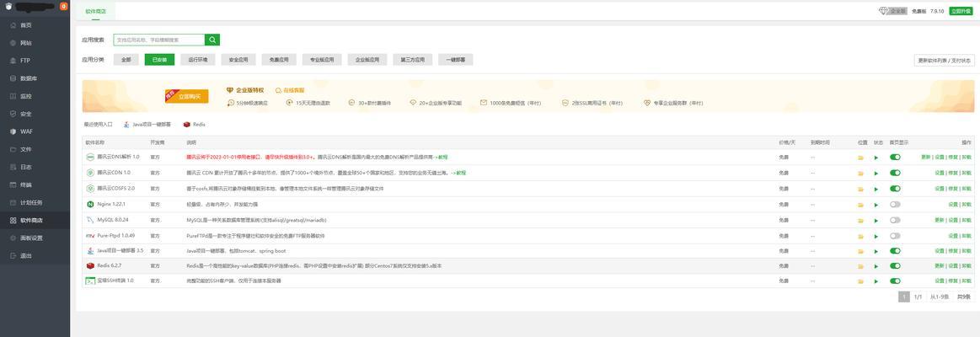Open folder location for Pure-Ftpd row
The height and width of the screenshot is (337, 980).
[860, 236]
